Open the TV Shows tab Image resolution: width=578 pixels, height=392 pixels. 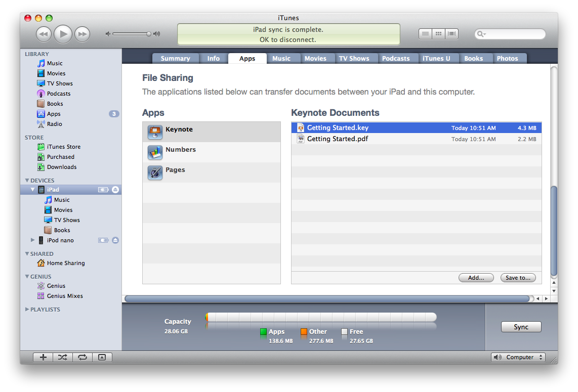coord(354,59)
